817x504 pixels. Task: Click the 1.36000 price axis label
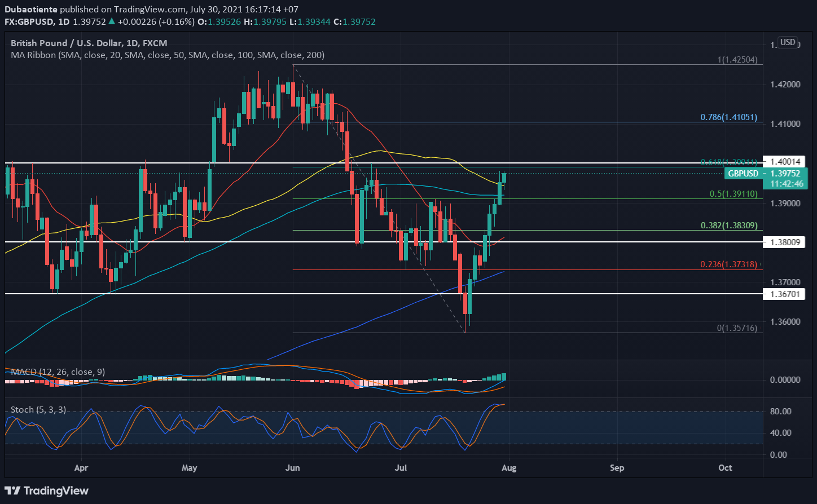(x=785, y=322)
